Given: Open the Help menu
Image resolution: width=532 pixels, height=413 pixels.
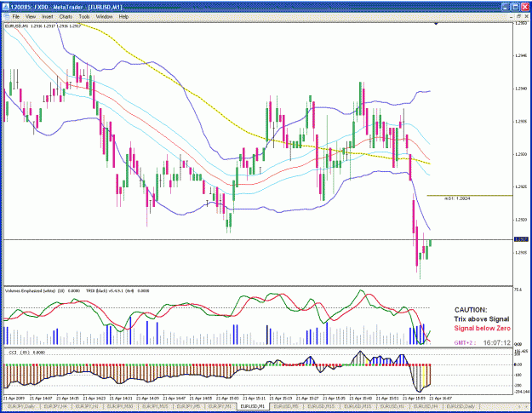Looking at the screenshot, I should click(x=123, y=17).
